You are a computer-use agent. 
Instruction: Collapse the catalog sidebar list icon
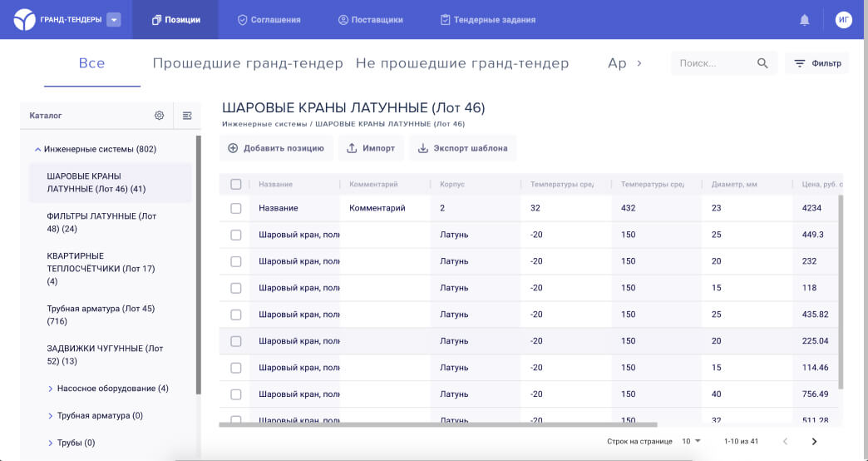pos(187,115)
